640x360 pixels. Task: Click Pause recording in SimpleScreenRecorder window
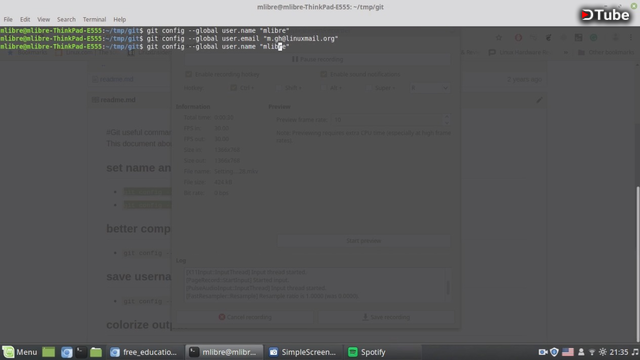pos(318,59)
